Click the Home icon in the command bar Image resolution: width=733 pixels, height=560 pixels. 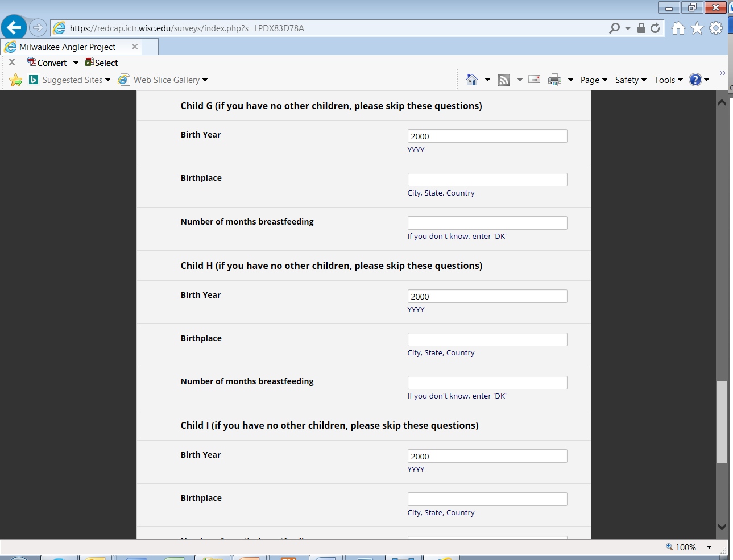click(x=472, y=80)
